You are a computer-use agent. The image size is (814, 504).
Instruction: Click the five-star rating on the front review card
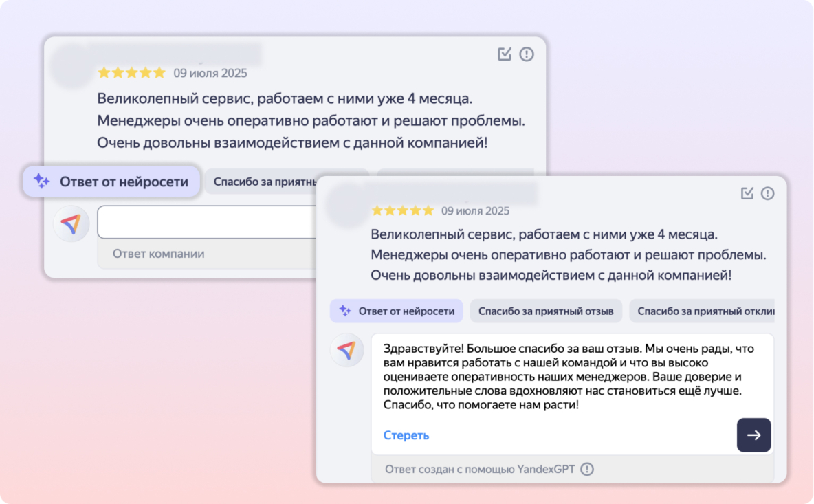tap(402, 210)
